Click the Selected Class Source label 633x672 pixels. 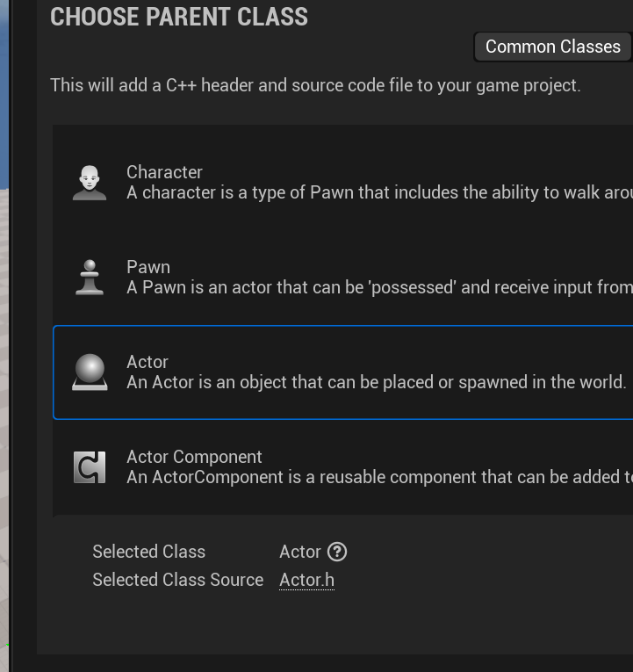(178, 580)
